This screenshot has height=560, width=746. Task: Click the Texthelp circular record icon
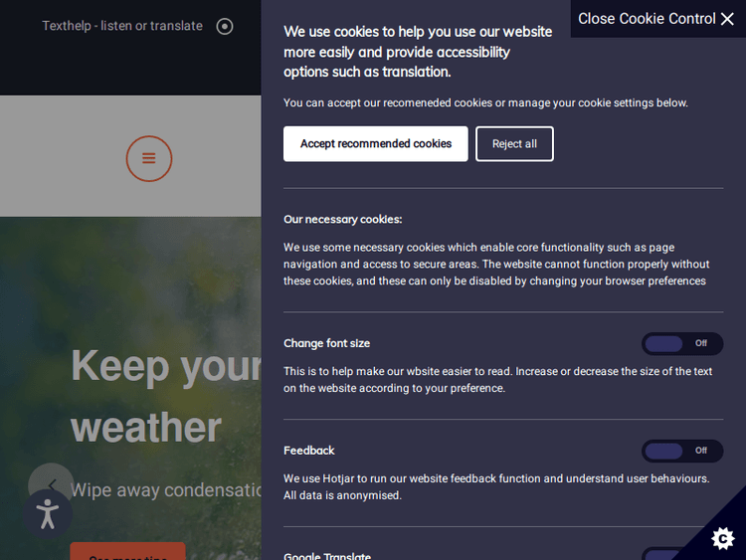click(x=225, y=27)
